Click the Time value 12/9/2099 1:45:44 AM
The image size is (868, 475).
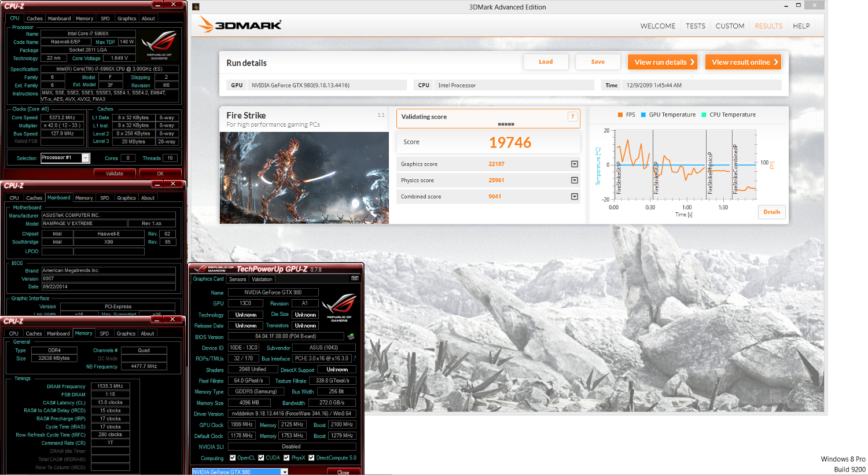click(x=654, y=85)
